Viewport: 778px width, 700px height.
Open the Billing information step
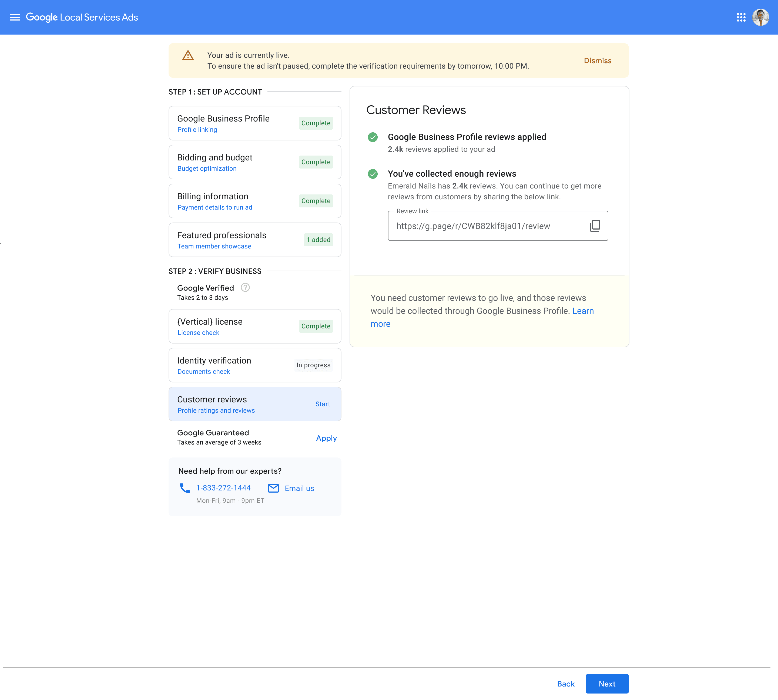tap(255, 201)
